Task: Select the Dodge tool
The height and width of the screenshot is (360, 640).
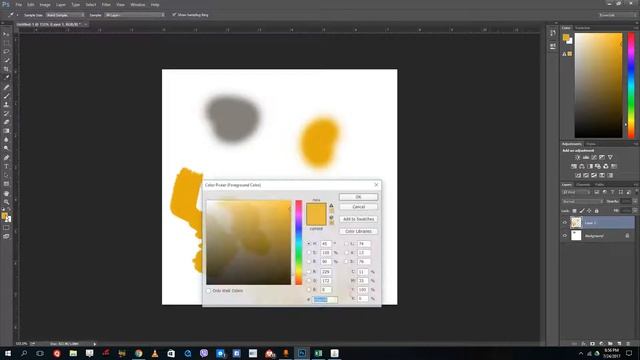Action: tap(6, 148)
